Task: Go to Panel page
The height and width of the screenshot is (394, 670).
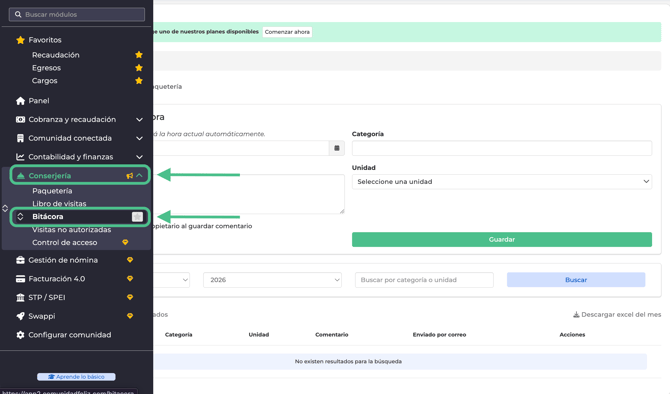Action: tap(39, 101)
